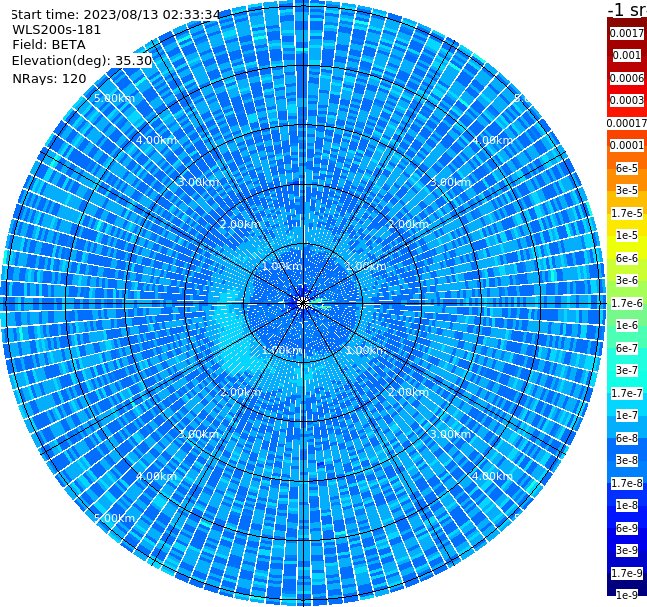Image resolution: width=647 pixels, height=607 pixels.
Task: Select the 2.00km range label in upper-right quadrant
Action: pyautogui.click(x=408, y=224)
